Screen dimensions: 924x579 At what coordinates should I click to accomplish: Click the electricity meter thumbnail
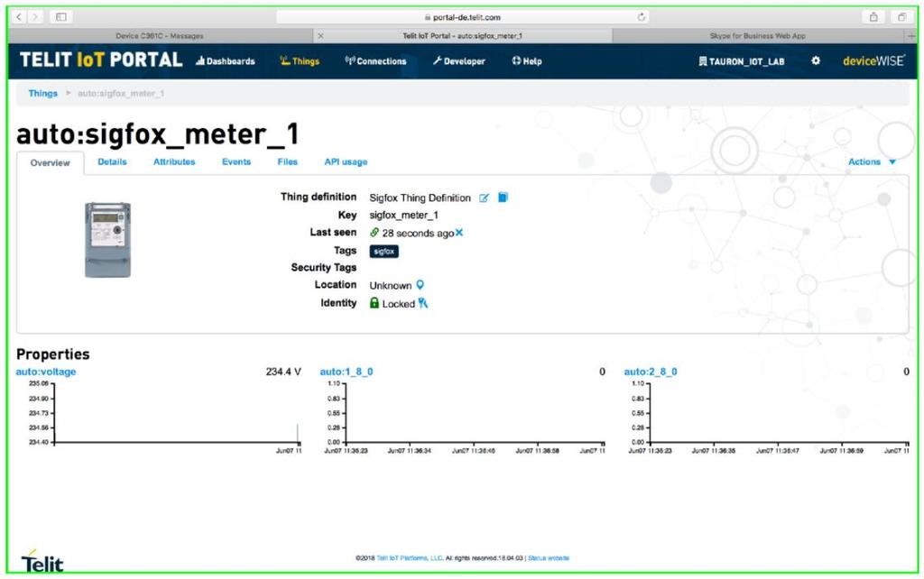(108, 240)
